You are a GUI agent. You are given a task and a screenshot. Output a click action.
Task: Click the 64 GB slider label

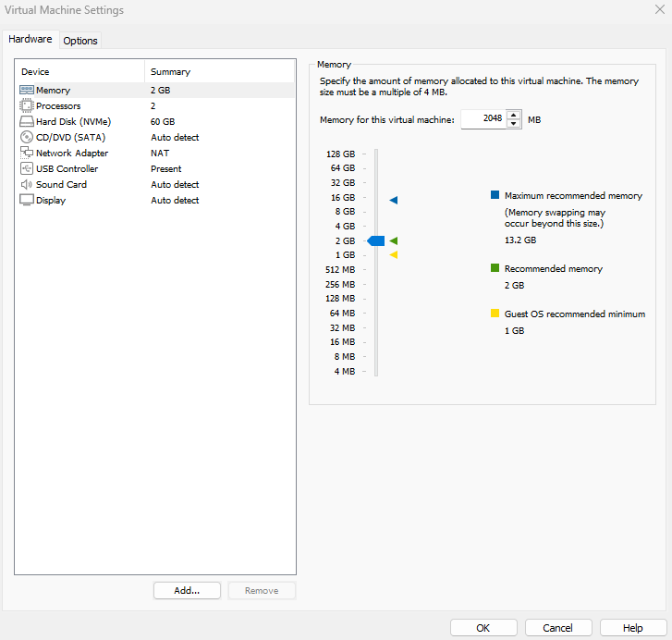click(343, 168)
